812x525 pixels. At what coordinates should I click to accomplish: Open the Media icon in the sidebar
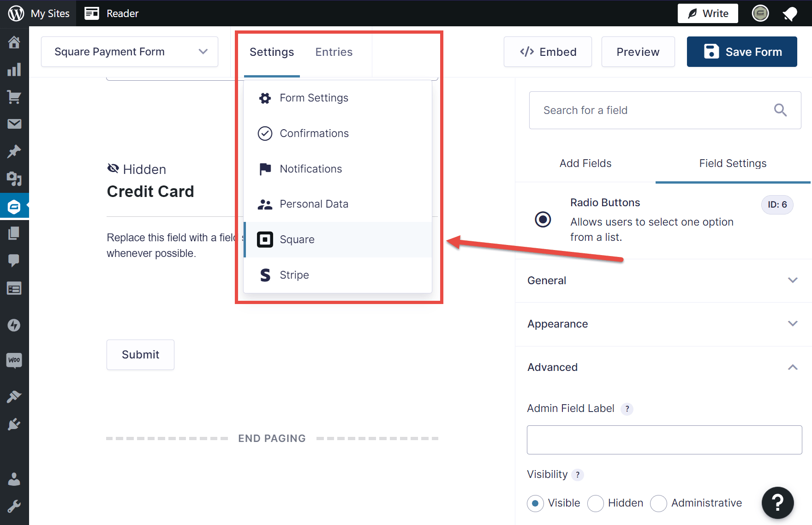coord(14,179)
